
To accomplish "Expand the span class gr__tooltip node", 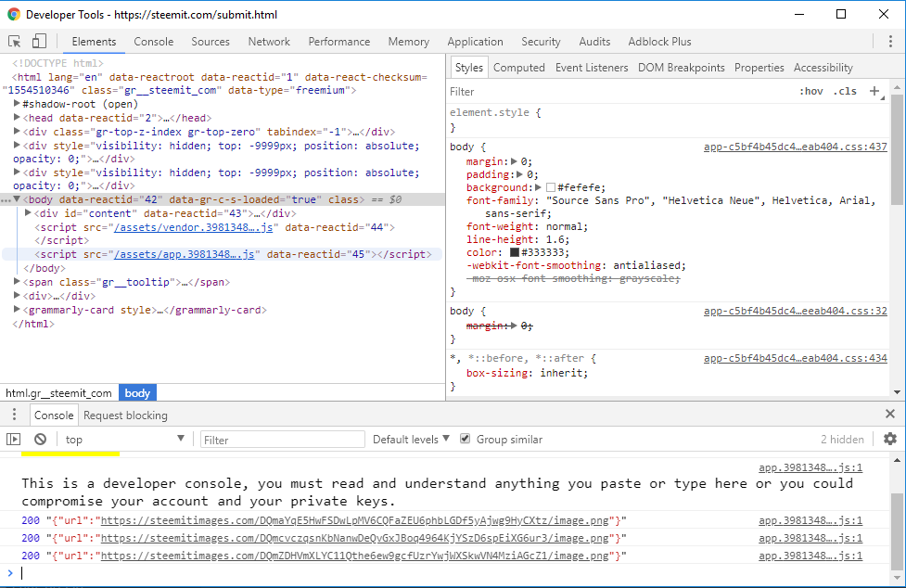I will pos(17,281).
